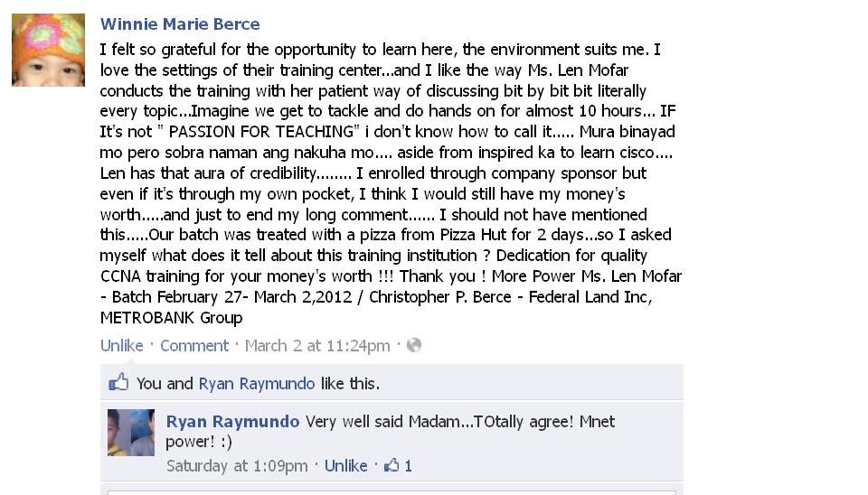The image size is (868, 495).
Task: Click the Comment link under the post
Action: tap(193, 345)
